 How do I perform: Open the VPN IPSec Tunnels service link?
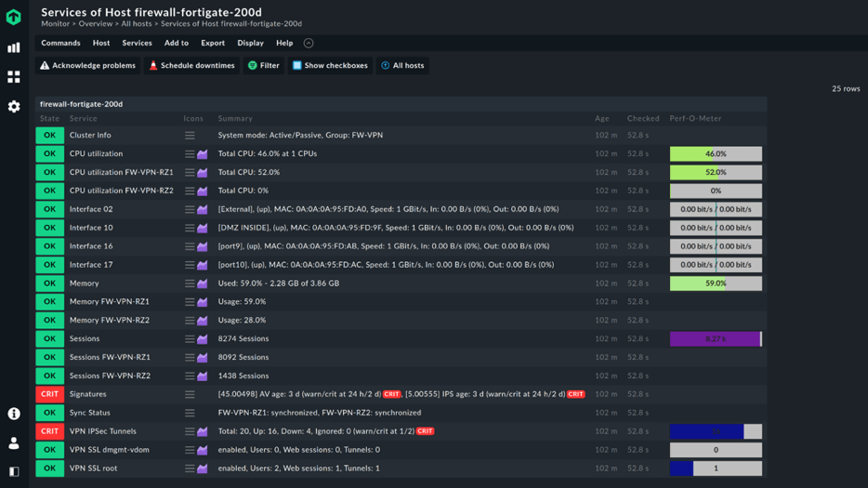point(103,431)
